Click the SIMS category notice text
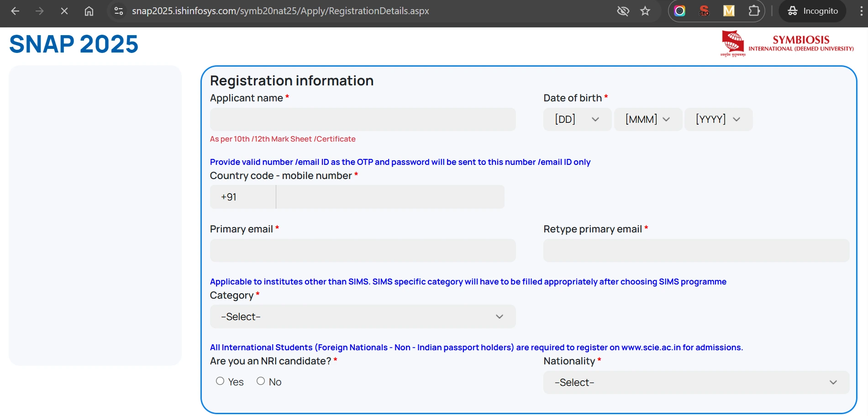Viewport: 868px width, 416px height. [x=468, y=282]
